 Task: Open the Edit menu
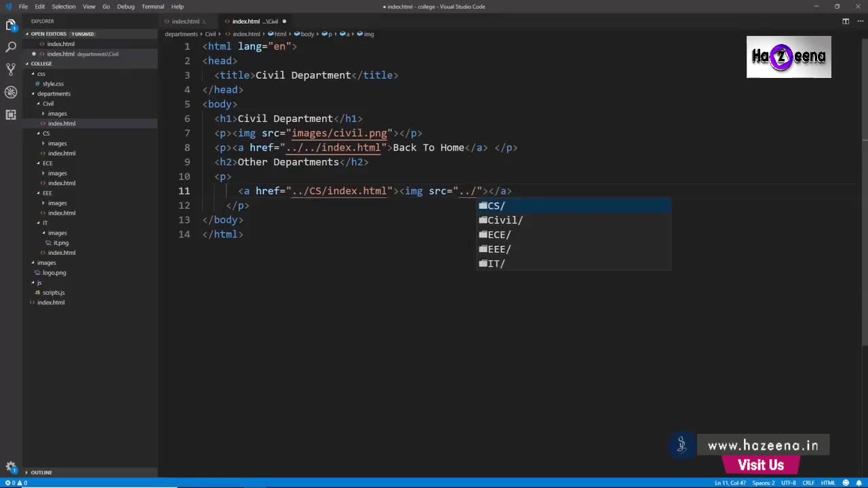40,6
